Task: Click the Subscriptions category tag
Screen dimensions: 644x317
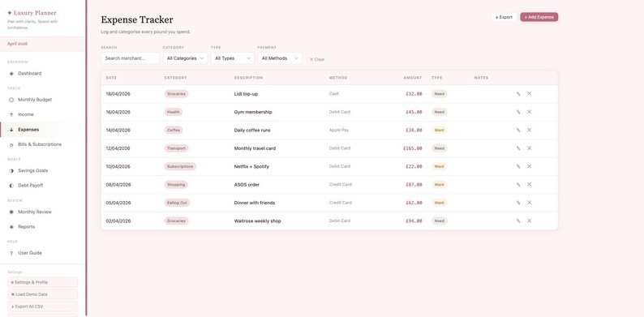Action: coord(180,166)
